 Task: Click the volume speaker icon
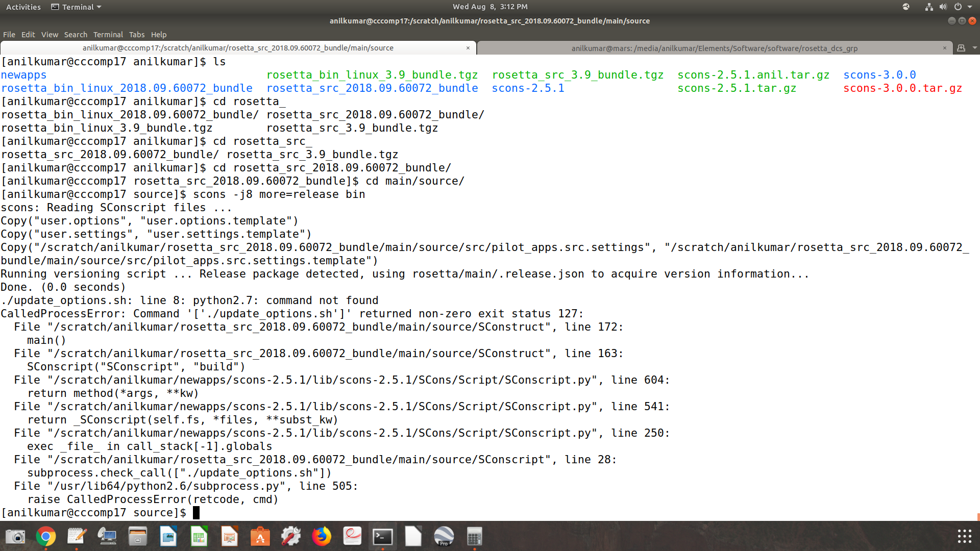pos(943,7)
